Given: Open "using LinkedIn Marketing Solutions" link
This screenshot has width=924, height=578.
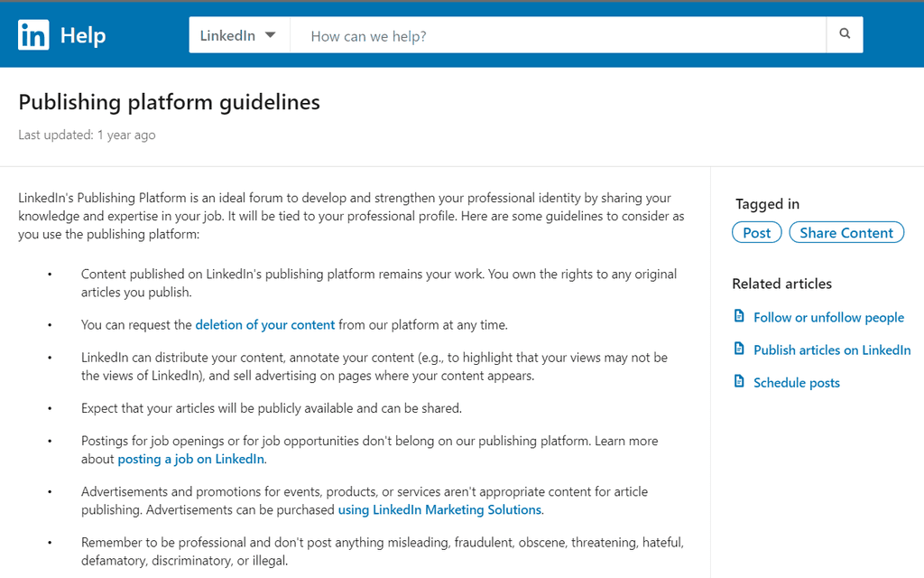Looking at the screenshot, I should pos(439,509).
